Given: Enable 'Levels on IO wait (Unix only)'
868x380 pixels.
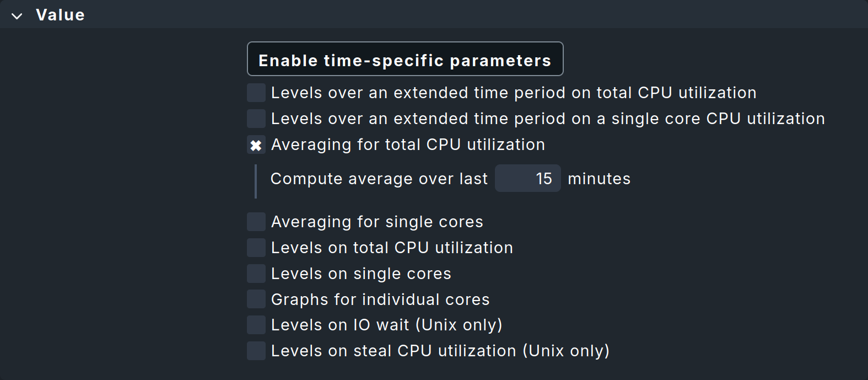Looking at the screenshot, I should pyautogui.click(x=256, y=325).
